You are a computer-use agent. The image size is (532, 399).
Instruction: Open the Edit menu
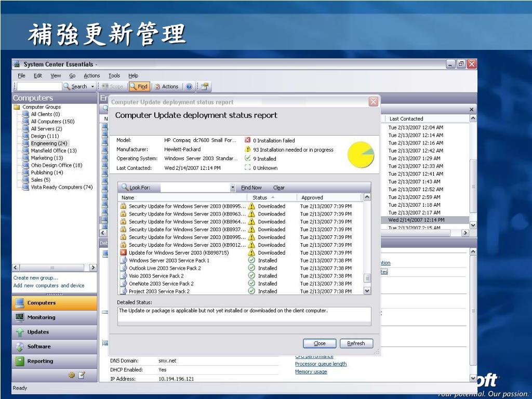(37, 76)
